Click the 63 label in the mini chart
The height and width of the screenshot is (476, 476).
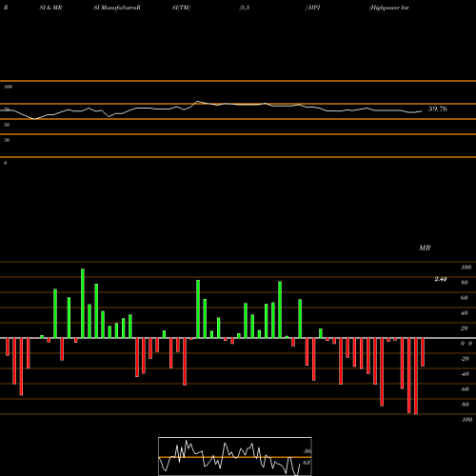307,463
